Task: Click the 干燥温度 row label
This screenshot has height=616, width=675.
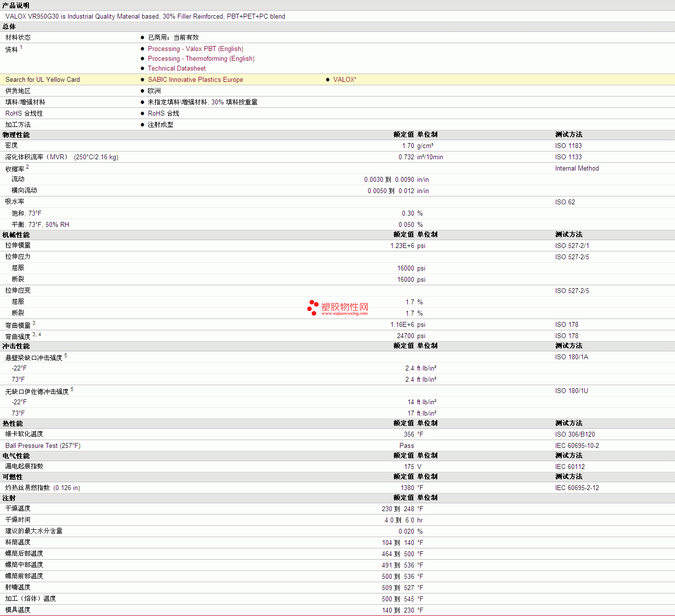Action: [x=18, y=509]
